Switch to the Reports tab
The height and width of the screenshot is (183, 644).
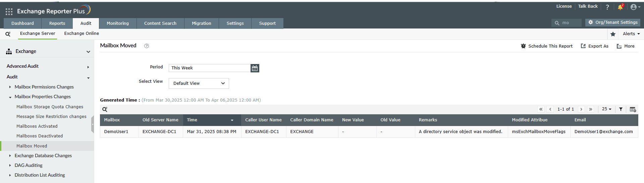(x=57, y=23)
